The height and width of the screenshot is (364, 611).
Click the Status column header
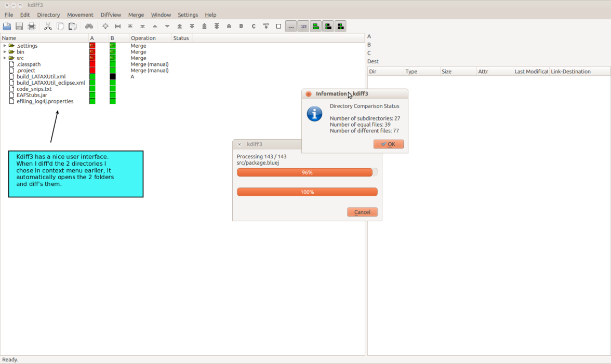click(181, 38)
